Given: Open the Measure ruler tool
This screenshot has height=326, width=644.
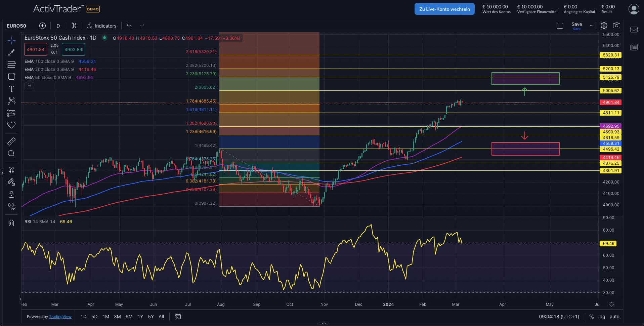Looking at the screenshot, I should tap(11, 141).
